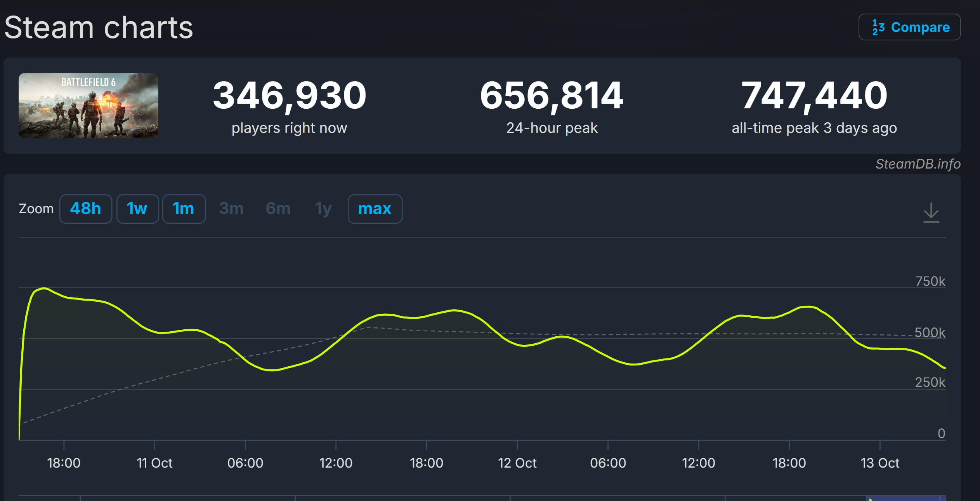Screen dimensions: 980x501
Task: Click the 12 Oct date axis label
Action: pyautogui.click(x=517, y=463)
